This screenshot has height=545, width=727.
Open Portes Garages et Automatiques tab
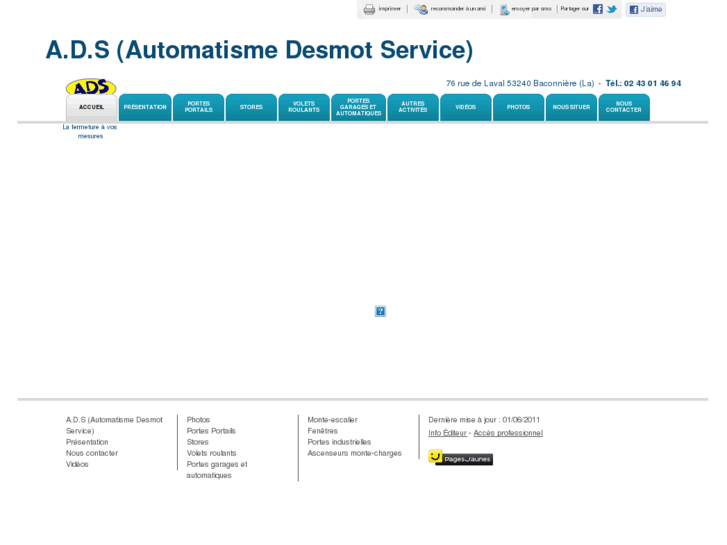(358, 107)
